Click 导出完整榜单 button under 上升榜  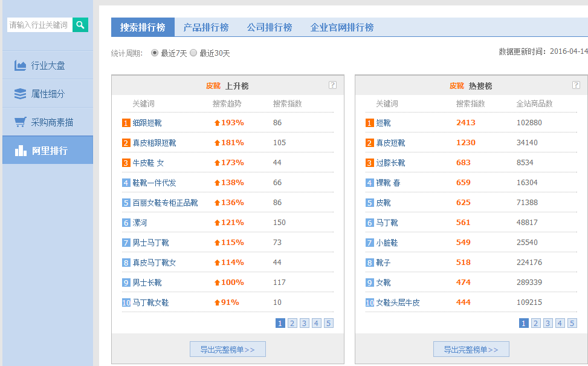227,349
